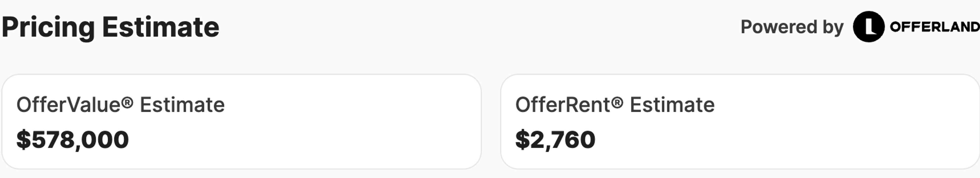Image resolution: width=980 pixels, height=178 pixels.
Task: Click the dollar sign before 578,000
Action: 23,140
